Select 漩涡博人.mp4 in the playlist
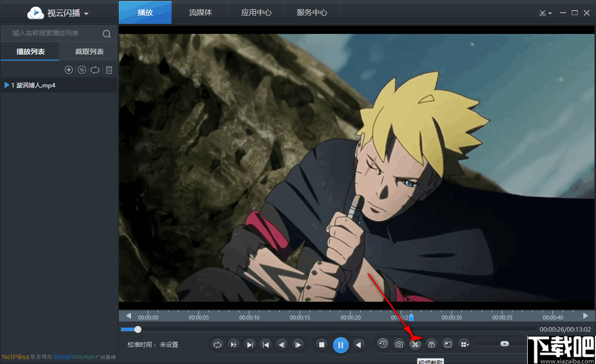The height and width of the screenshot is (364, 596). pyautogui.click(x=59, y=85)
